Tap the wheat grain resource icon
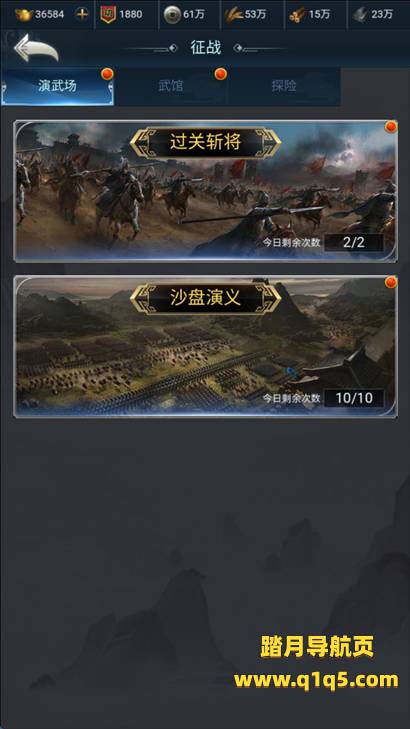This screenshot has height=729, width=410. point(234,14)
